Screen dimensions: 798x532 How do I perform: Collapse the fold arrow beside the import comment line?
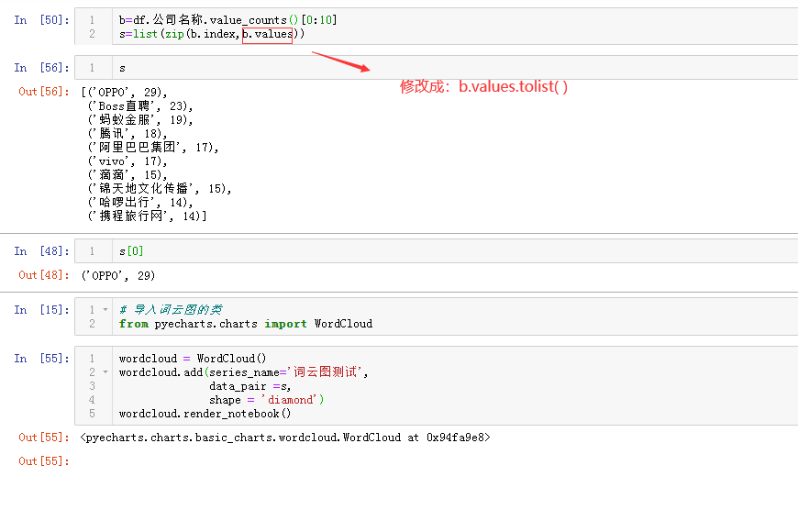click(105, 309)
